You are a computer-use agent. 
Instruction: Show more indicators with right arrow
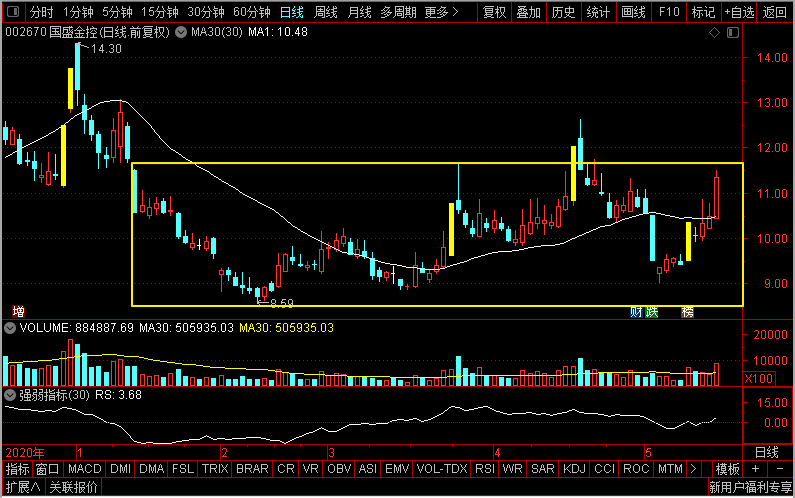(694, 469)
